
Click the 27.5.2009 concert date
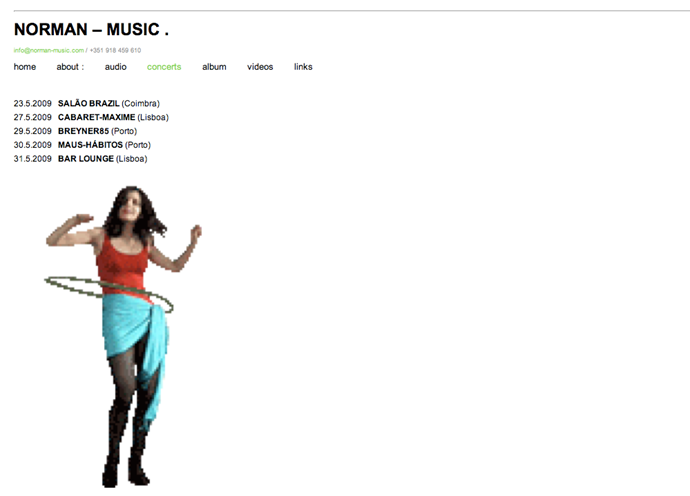[33, 117]
